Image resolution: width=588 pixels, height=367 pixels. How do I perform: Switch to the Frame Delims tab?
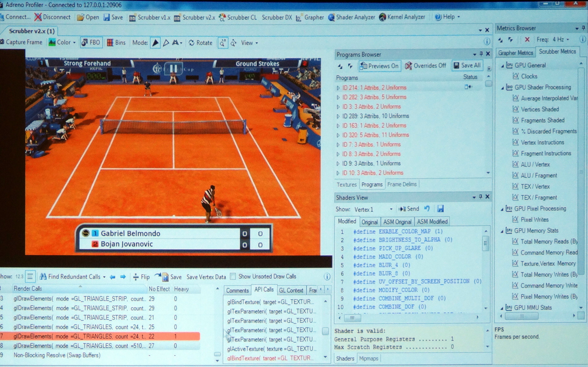(x=402, y=184)
